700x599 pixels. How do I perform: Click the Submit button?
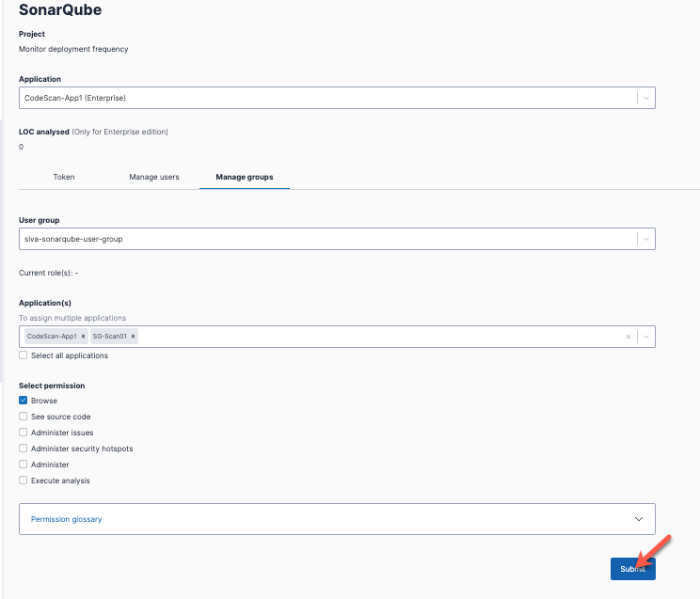tap(632, 569)
